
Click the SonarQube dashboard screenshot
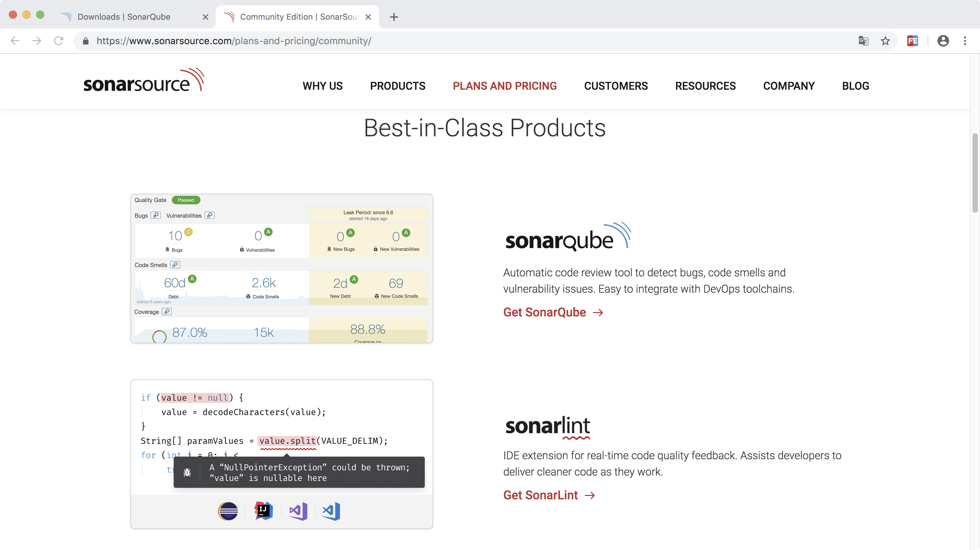point(281,268)
